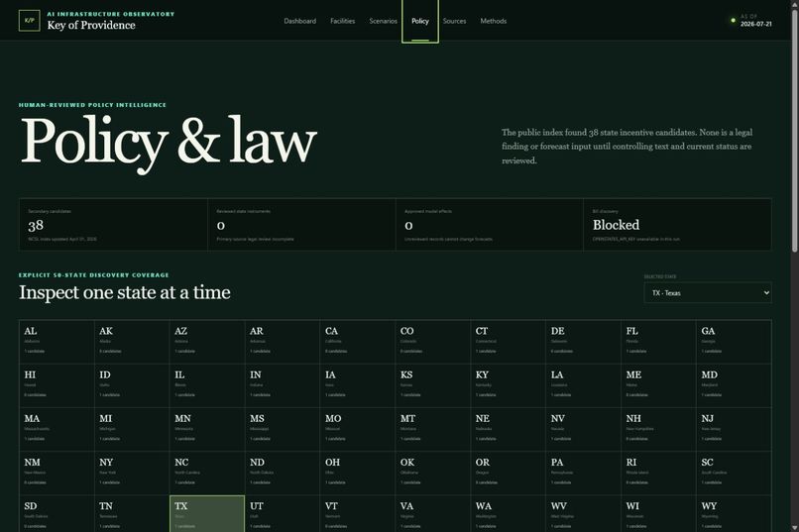Open the selected state dropdown showing TX - Texas
Screen dimensions: 799x532
tap(708, 292)
